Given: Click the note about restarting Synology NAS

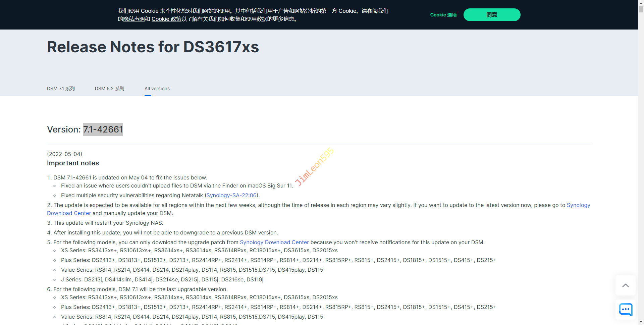Looking at the screenshot, I should point(108,223).
